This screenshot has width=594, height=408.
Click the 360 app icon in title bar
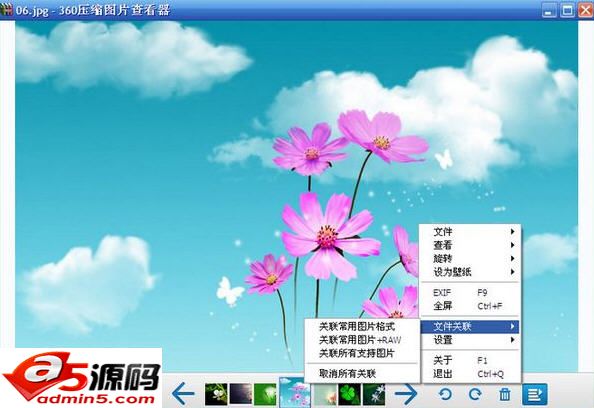click(6, 9)
